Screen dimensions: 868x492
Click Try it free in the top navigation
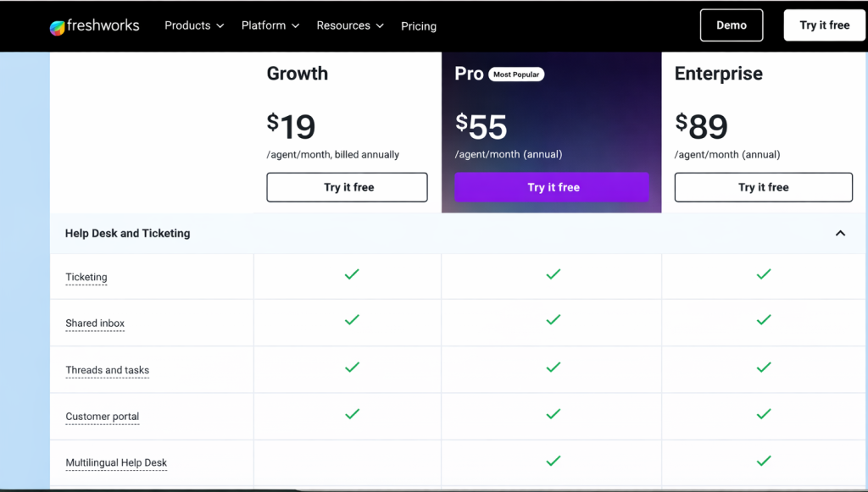click(x=823, y=25)
